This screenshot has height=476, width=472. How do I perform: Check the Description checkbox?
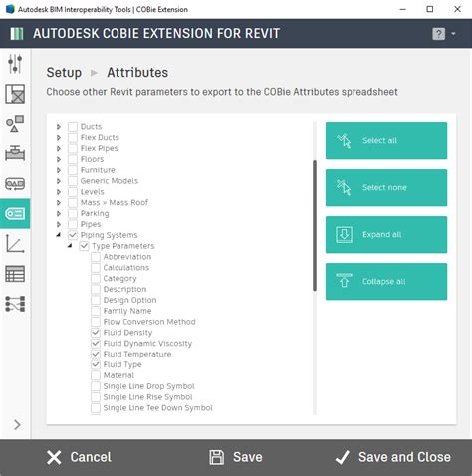pyautogui.click(x=96, y=289)
